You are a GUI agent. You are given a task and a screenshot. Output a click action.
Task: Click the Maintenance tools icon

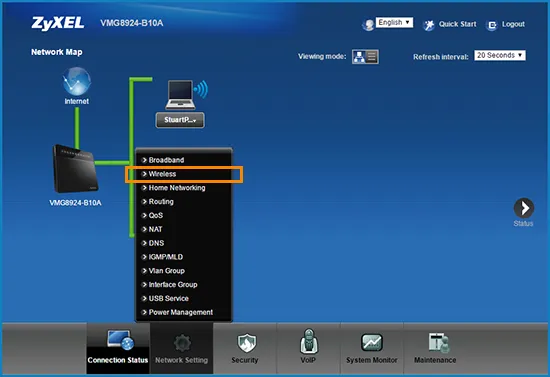[438, 342]
